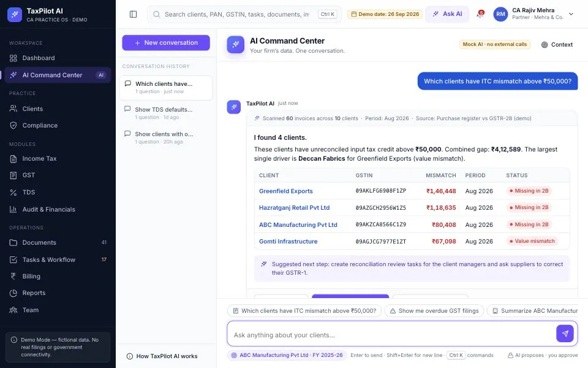Image resolution: width=588 pixels, height=368 pixels.
Task: Click the Mock AI no external calls badge
Action: tap(495, 44)
